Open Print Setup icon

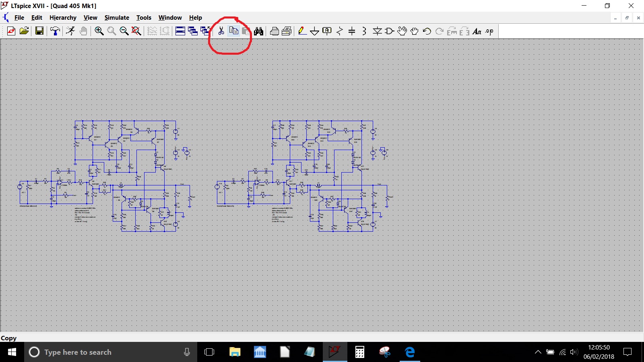(x=287, y=31)
